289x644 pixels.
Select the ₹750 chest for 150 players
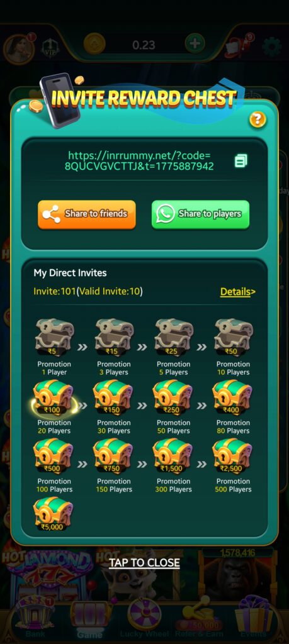tap(114, 456)
